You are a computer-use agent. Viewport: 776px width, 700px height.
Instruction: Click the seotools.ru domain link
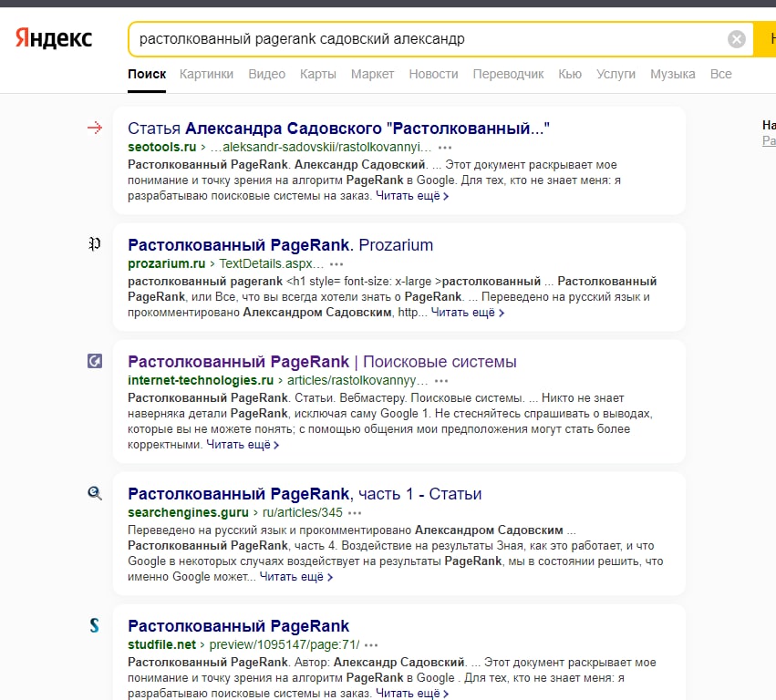click(x=161, y=148)
